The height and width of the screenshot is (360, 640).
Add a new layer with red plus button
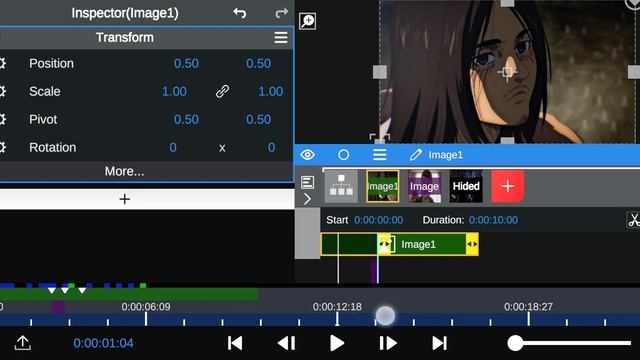[508, 187]
